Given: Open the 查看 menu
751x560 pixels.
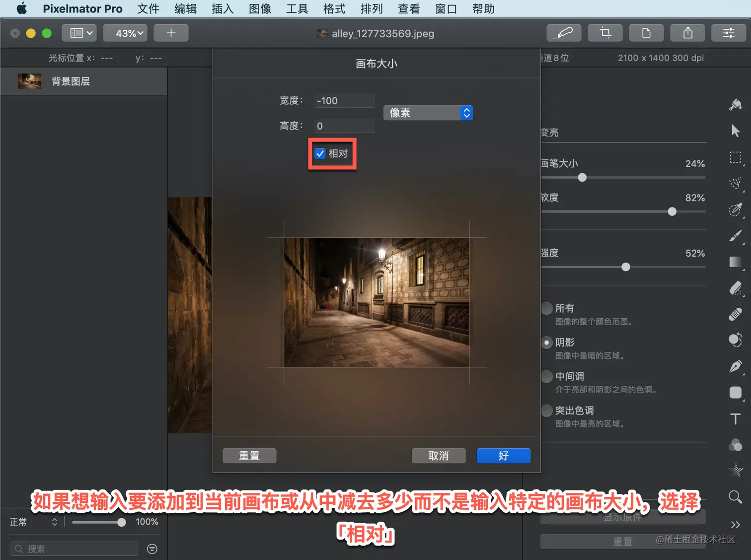Looking at the screenshot, I should click(409, 8).
